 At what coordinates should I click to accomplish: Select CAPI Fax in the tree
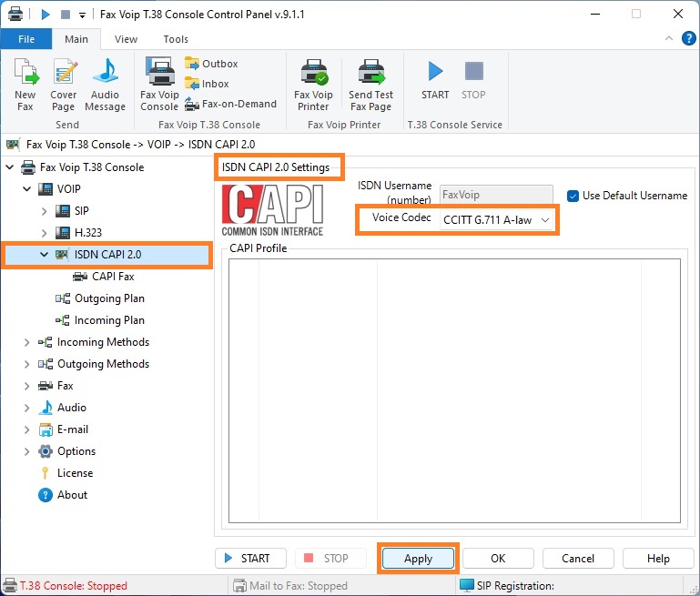112,277
